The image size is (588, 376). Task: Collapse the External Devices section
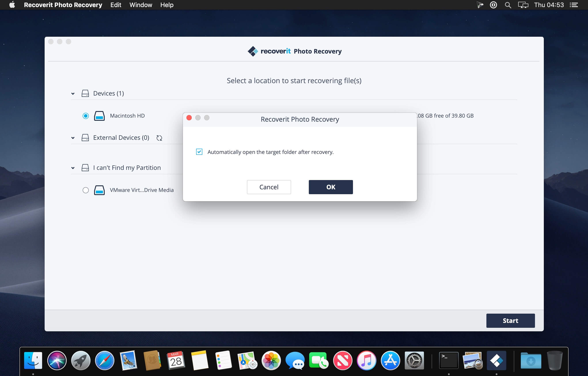tap(72, 138)
